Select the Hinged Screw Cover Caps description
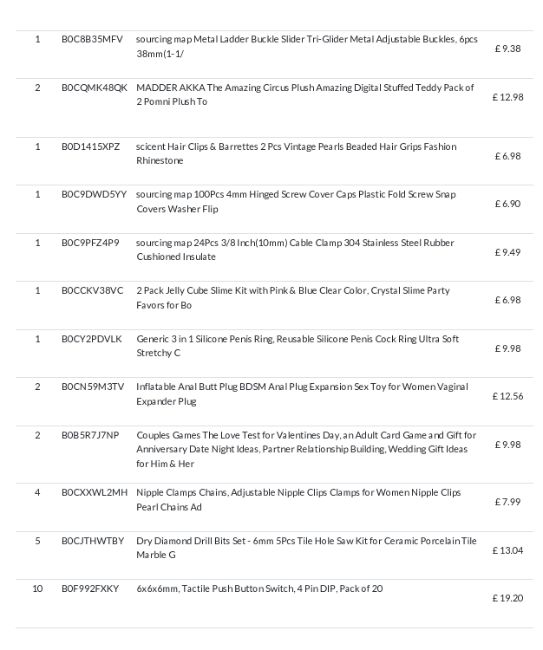 pyautogui.click(x=296, y=201)
